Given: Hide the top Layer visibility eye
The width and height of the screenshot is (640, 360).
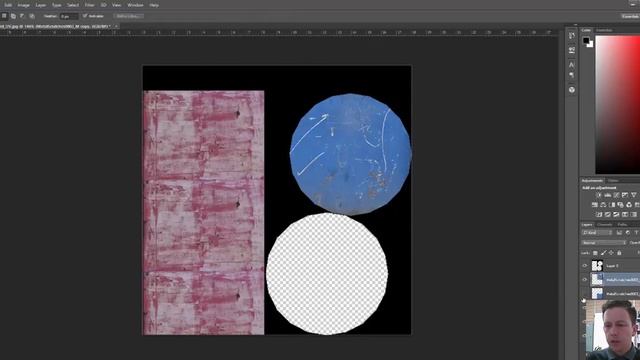Looking at the screenshot, I should coord(585,266).
